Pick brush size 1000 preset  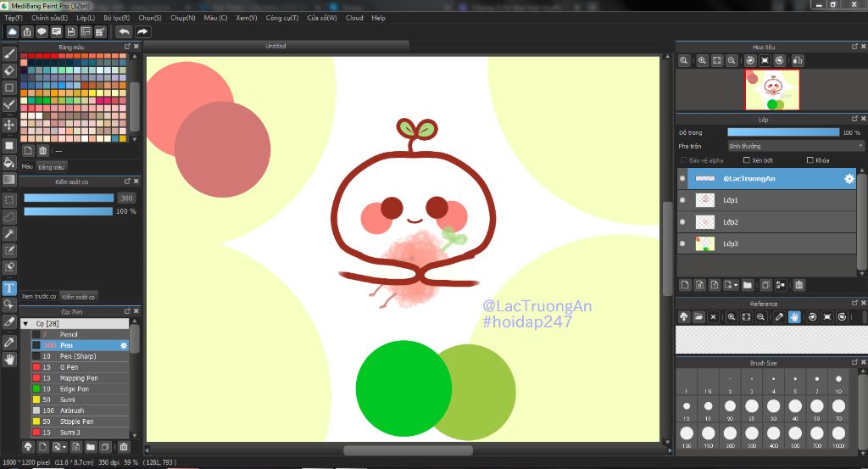point(838,435)
